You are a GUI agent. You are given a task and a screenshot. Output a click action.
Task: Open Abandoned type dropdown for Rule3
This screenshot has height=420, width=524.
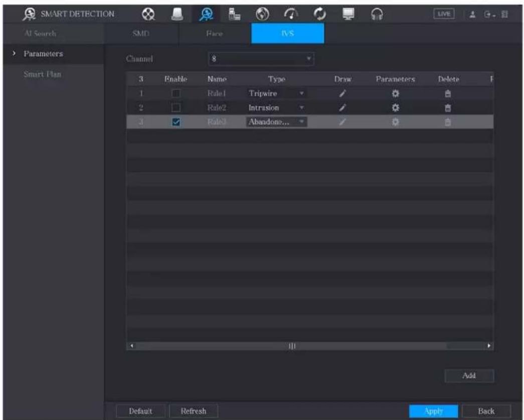tap(276, 122)
